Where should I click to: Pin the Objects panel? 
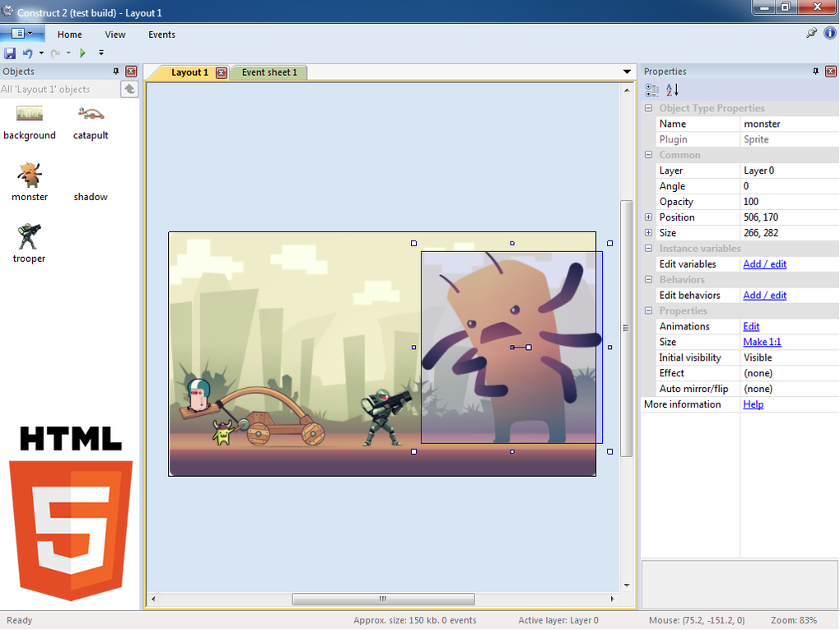[116, 72]
